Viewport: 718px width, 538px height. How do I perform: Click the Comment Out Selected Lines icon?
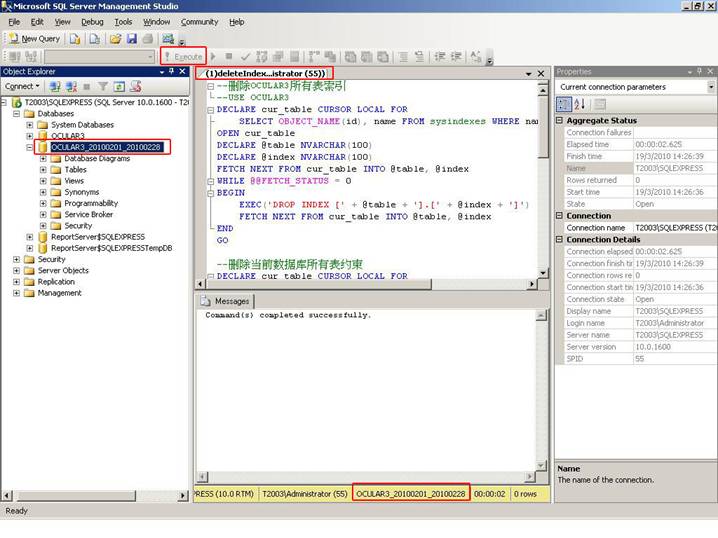pyautogui.click(x=403, y=56)
